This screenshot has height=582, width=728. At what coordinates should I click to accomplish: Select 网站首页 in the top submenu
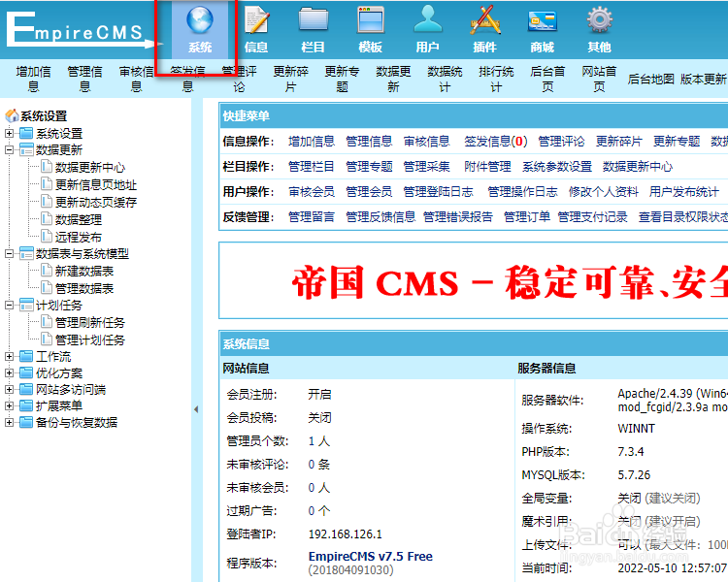pyautogui.click(x=599, y=79)
